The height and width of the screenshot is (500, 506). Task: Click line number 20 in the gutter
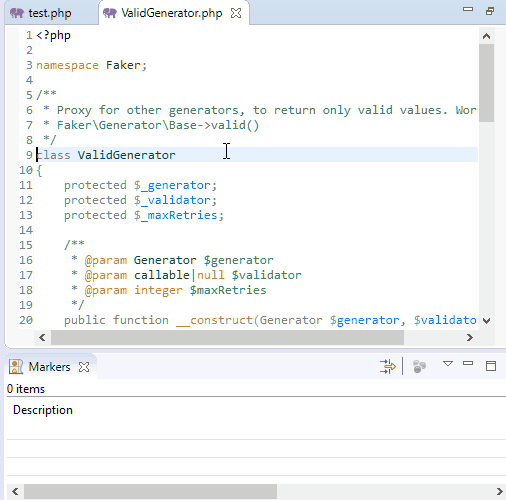[x=26, y=320]
